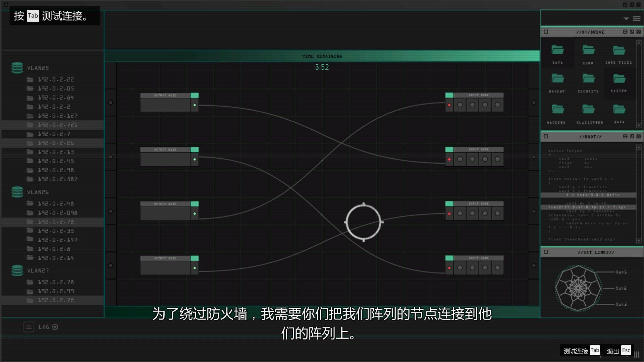Select 192.0.2.721 highlighted tree item
Screen dimensions: 644x362
(57, 125)
